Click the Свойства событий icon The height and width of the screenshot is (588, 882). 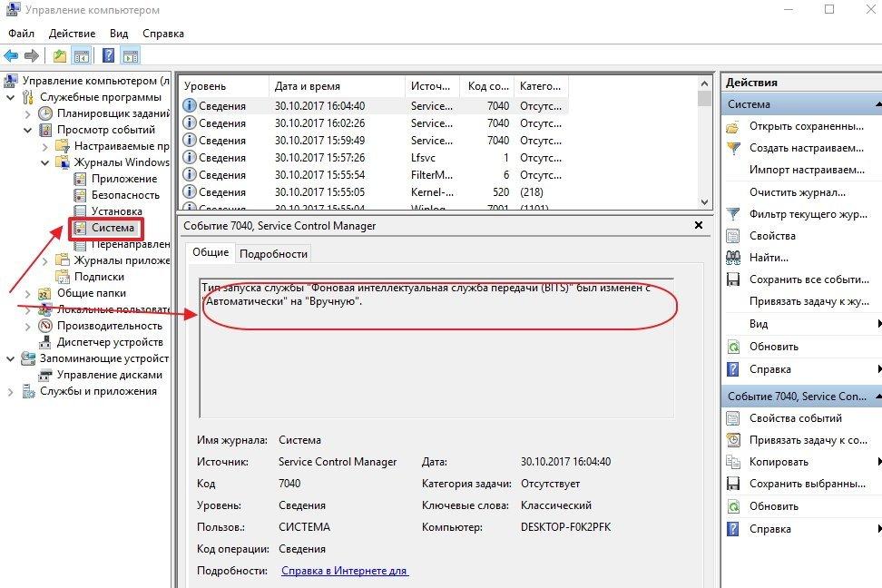[x=733, y=418]
